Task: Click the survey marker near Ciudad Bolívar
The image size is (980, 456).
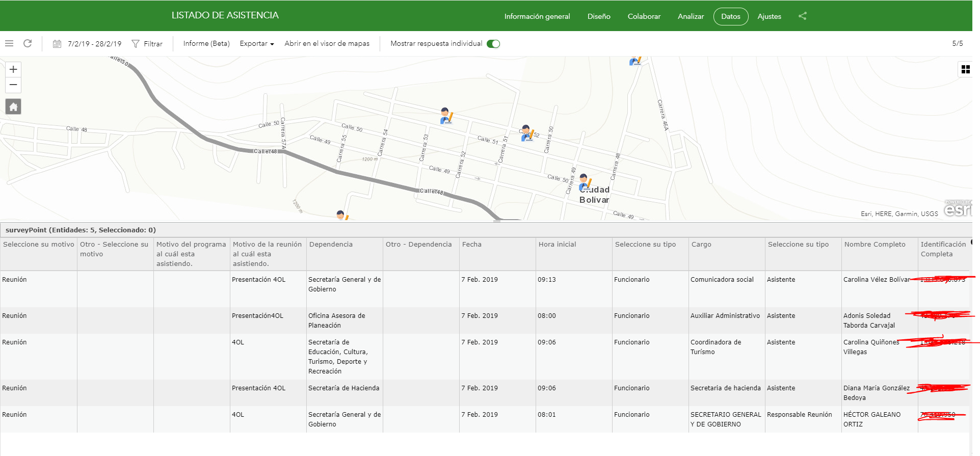Action: 585,182
